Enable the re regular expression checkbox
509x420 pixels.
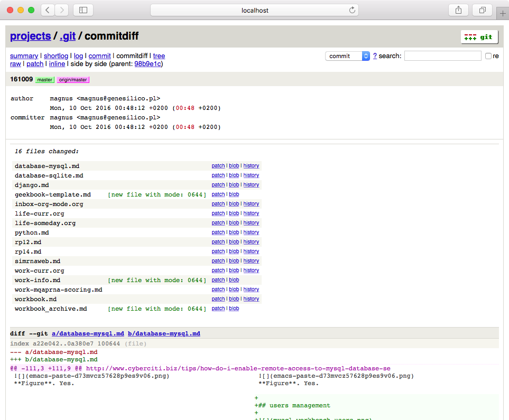488,56
